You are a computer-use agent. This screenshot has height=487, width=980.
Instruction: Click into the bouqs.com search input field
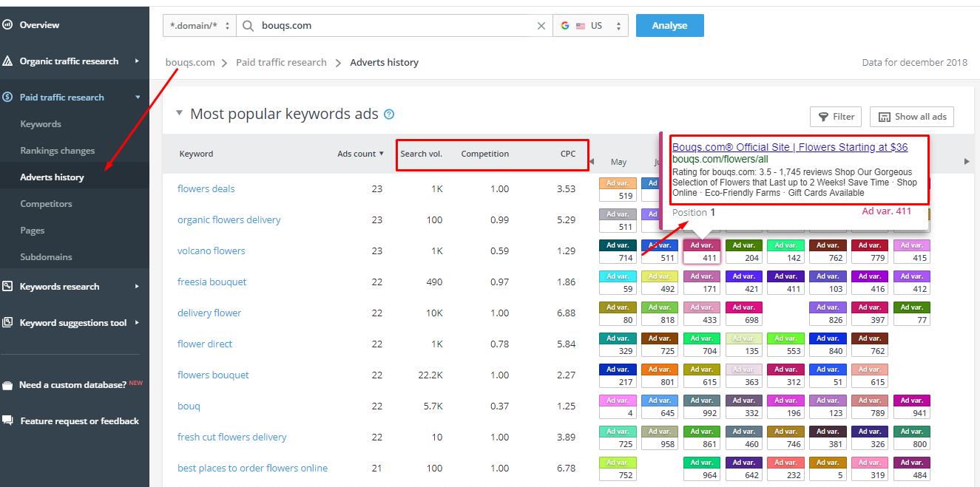pyautogui.click(x=396, y=26)
